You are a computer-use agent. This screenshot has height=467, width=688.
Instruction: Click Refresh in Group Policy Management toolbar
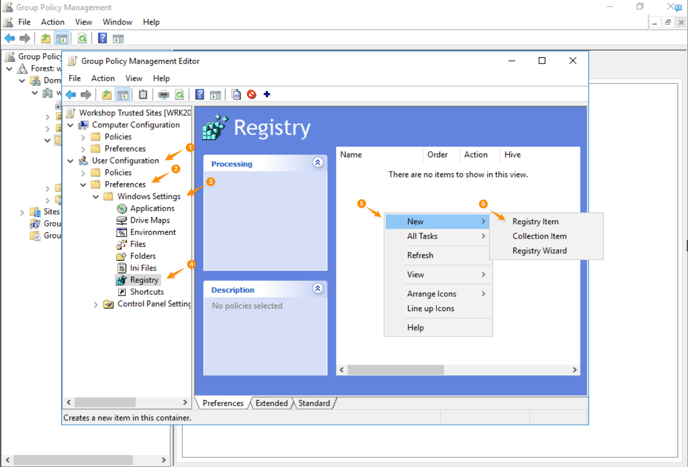coord(82,39)
